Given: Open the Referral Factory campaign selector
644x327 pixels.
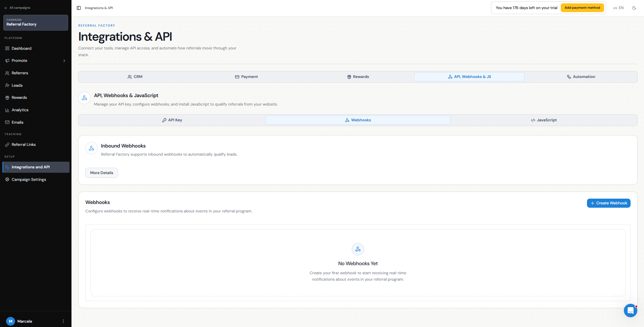Looking at the screenshot, I should coord(36,23).
